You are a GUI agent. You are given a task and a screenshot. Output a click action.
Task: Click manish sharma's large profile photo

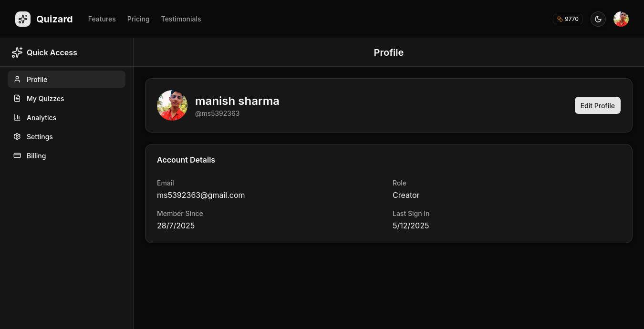click(172, 105)
